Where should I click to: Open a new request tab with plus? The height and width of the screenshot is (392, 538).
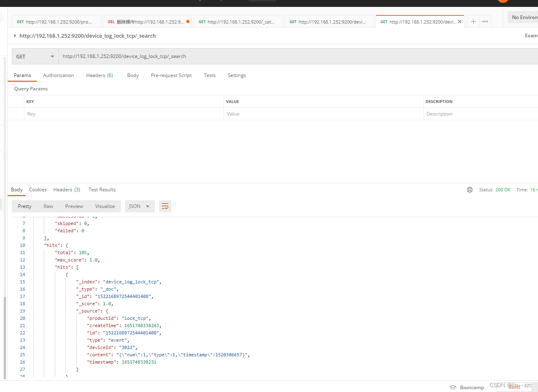pos(473,21)
